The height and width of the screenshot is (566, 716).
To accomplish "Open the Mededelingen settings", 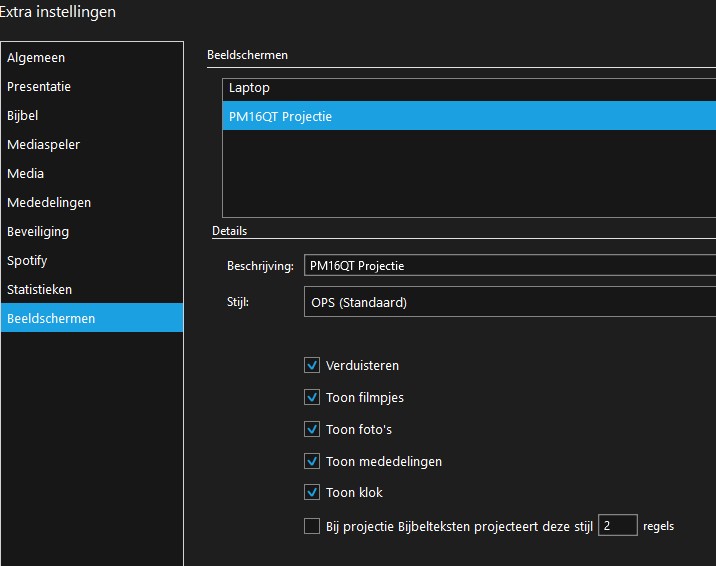I will [49, 203].
